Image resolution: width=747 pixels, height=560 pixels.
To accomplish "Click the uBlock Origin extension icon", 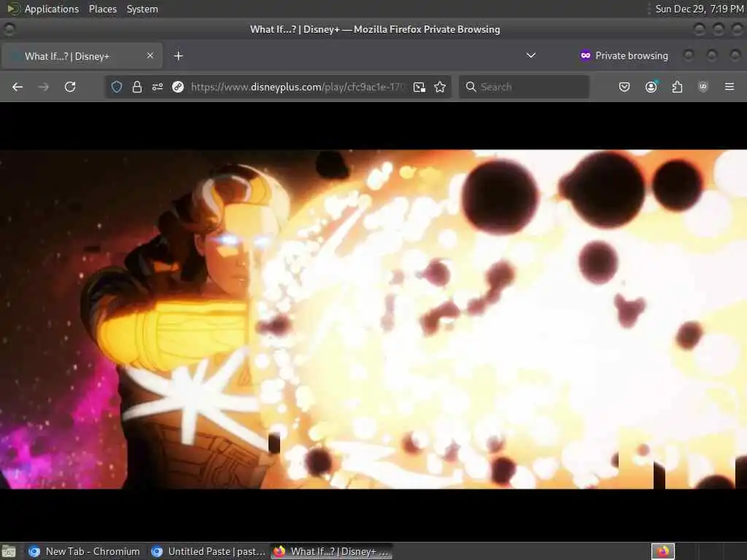I will [x=703, y=87].
